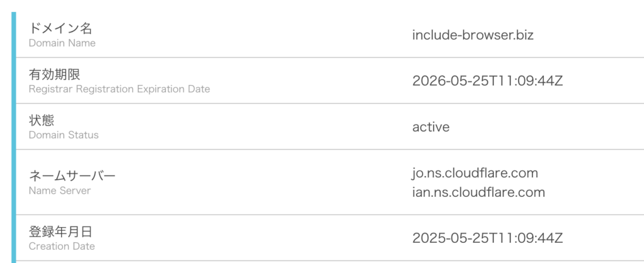Click blue vertical bar beside domain row
Viewport: 644px width, 263px height.
pos(14,35)
